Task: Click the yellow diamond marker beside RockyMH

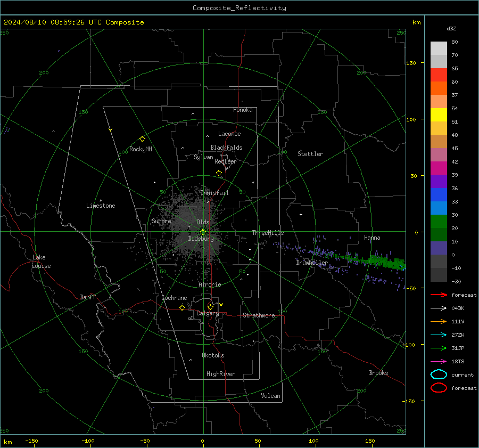Action: (x=142, y=139)
